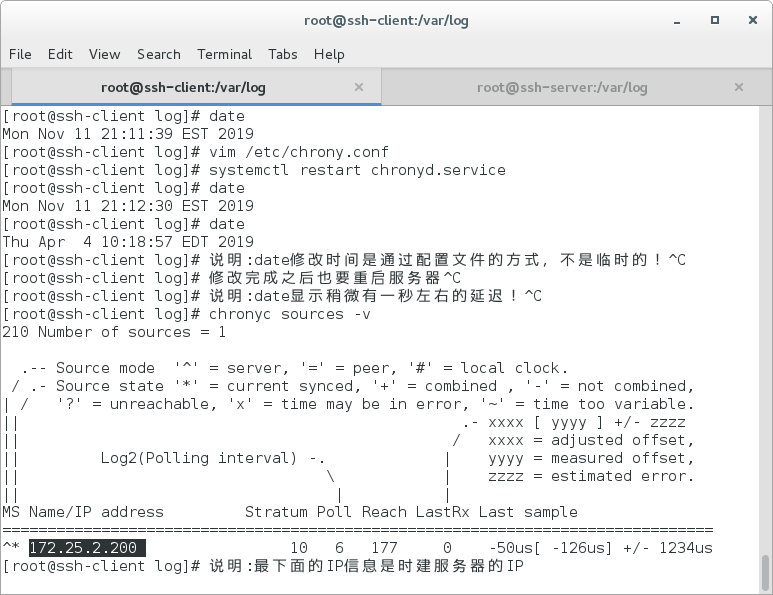Screen dimensions: 773x595
Task: Minimize the terminal window
Action: tap(677, 21)
